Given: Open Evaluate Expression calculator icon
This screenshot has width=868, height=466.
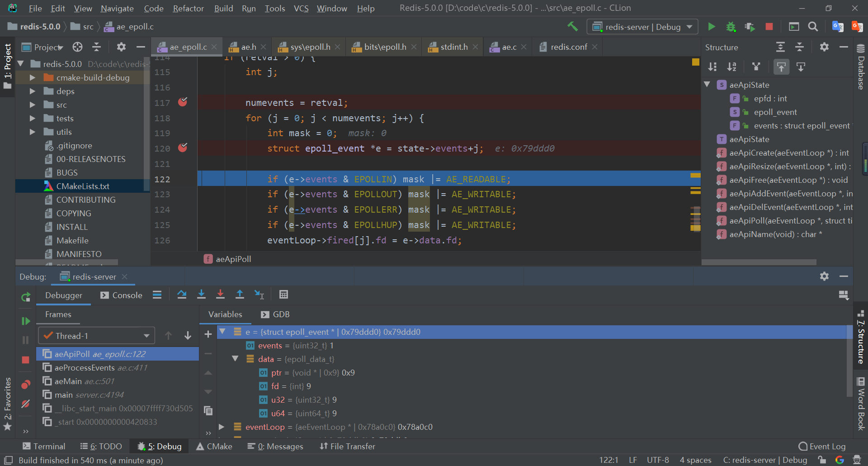Looking at the screenshot, I should tap(283, 295).
